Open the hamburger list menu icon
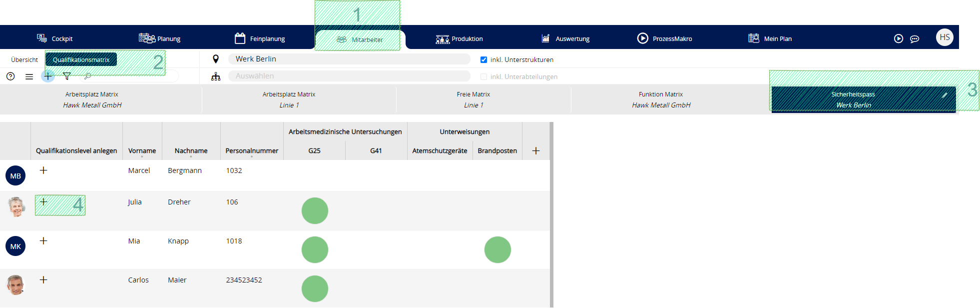980x308 pixels. 29,76
